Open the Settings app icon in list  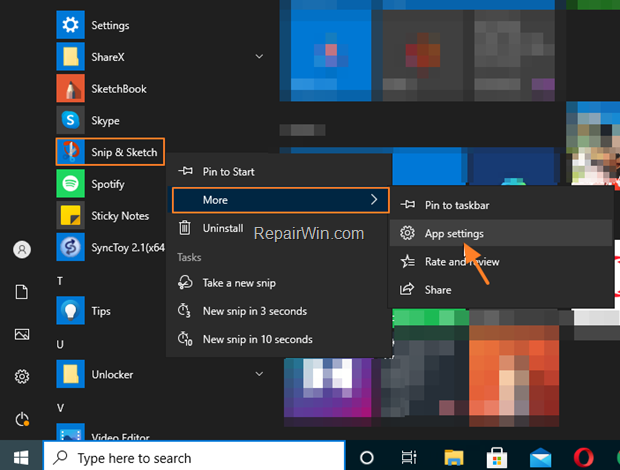coord(70,25)
